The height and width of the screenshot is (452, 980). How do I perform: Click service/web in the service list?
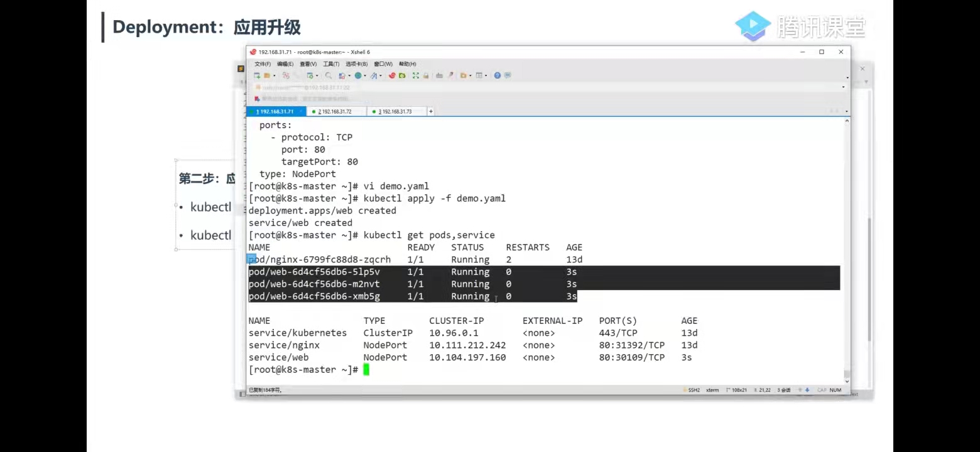click(x=279, y=358)
